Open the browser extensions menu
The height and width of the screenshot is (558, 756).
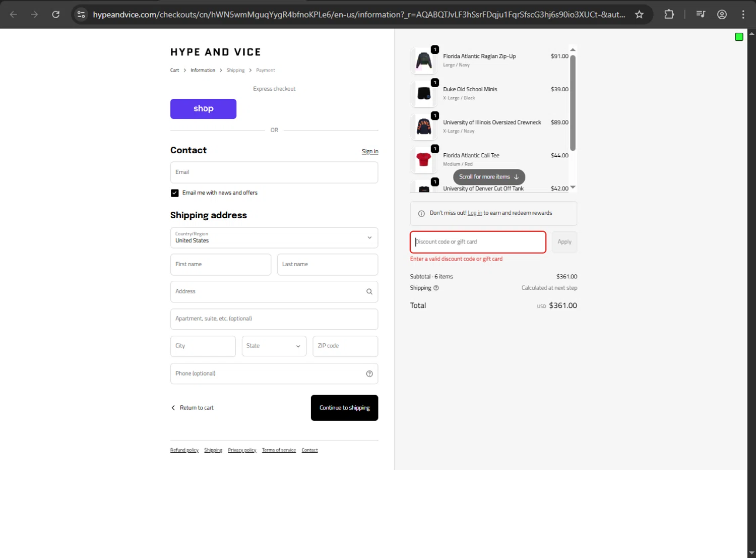[669, 14]
